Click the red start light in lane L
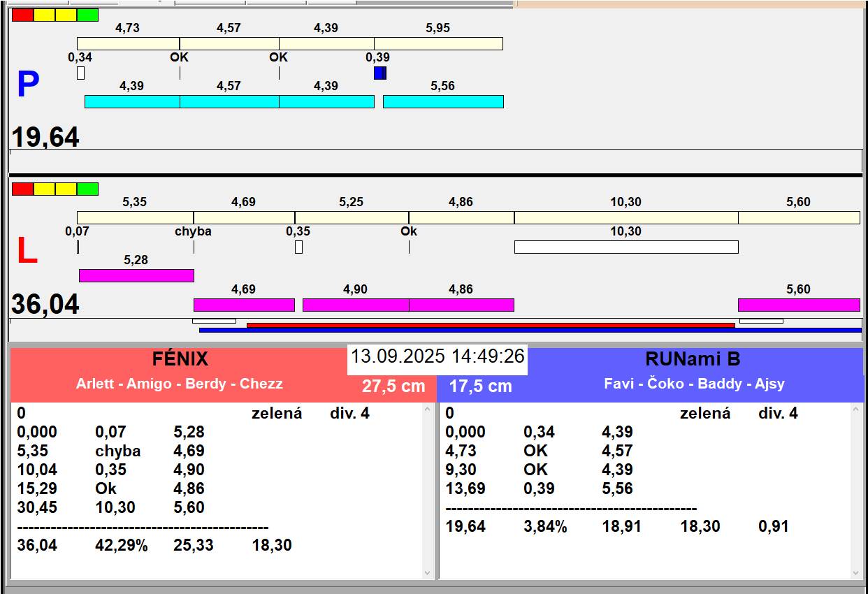The height and width of the screenshot is (594, 868). (x=22, y=189)
